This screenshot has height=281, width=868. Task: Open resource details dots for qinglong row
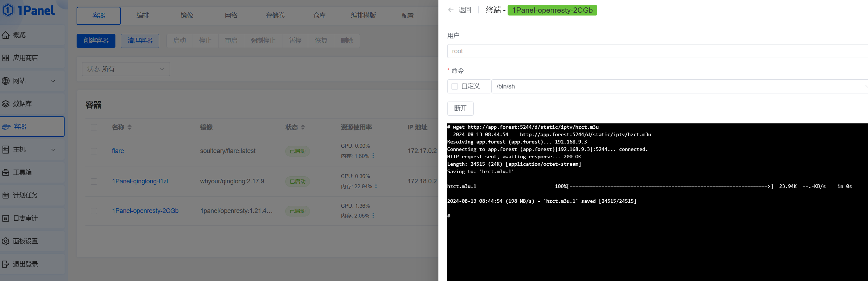pyautogui.click(x=376, y=186)
